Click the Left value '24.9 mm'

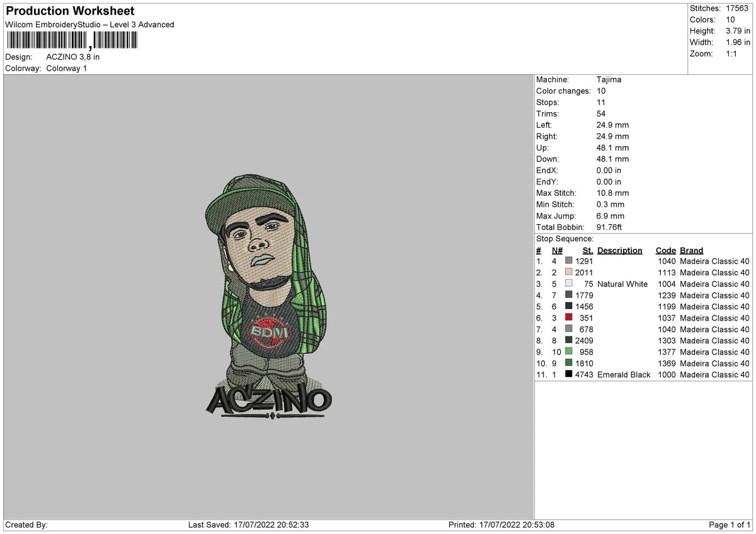click(612, 125)
